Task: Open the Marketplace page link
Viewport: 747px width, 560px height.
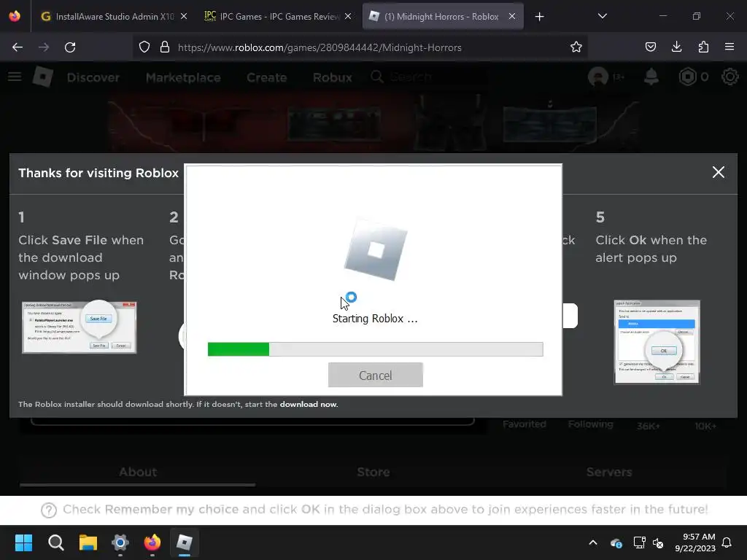Action: 183,77
